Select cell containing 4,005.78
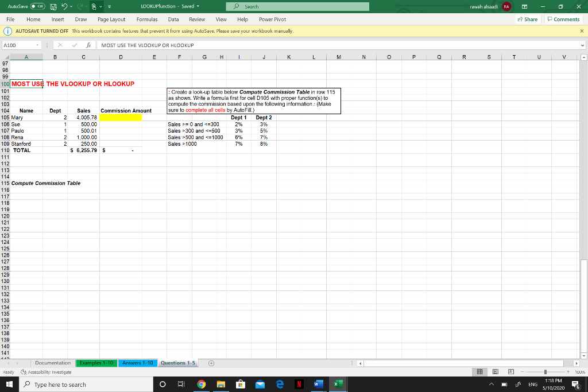The height and width of the screenshot is (392, 588). click(83, 118)
